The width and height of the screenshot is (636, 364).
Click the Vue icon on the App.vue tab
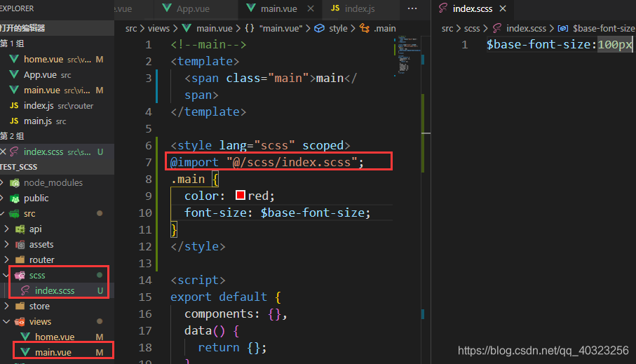pos(167,8)
